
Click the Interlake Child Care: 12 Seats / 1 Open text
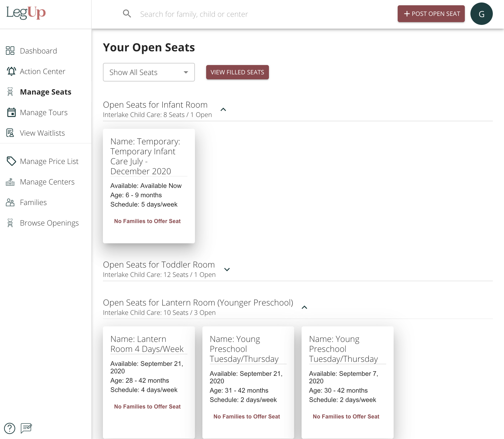[159, 275]
